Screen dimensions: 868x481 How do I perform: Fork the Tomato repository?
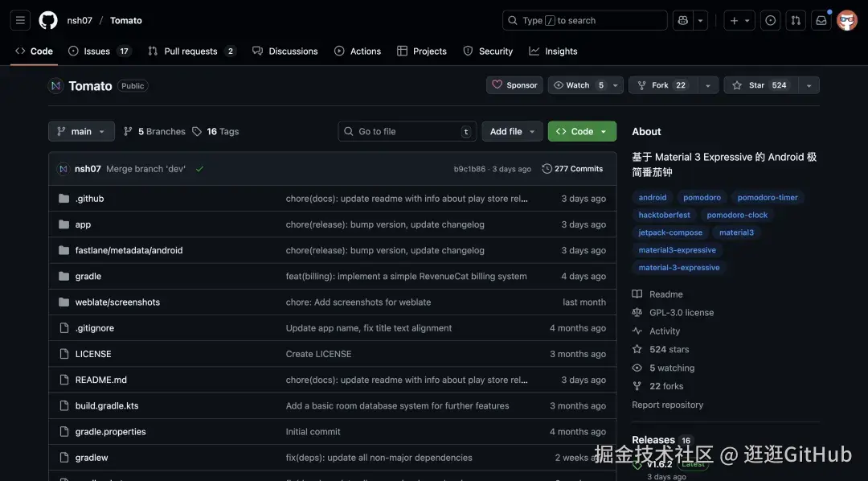pyautogui.click(x=662, y=85)
